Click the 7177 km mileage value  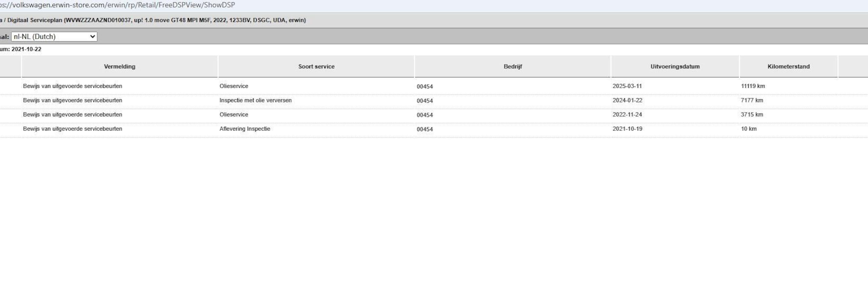pos(751,100)
